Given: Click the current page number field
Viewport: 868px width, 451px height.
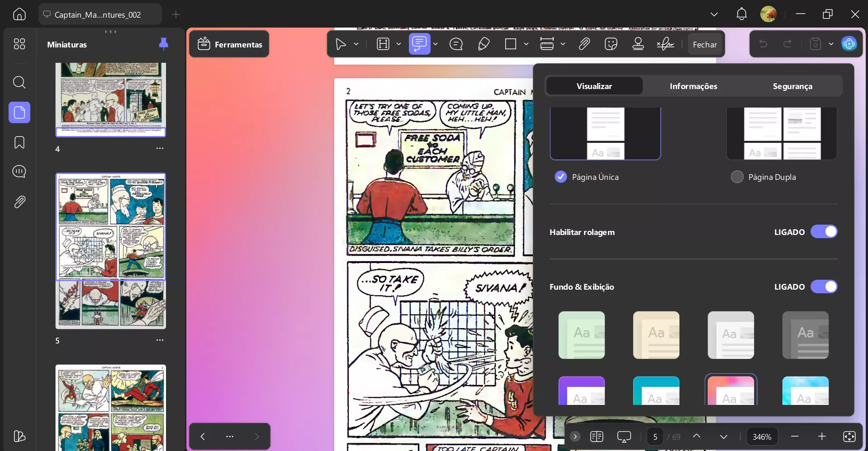Looking at the screenshot, I should (655, 437).
